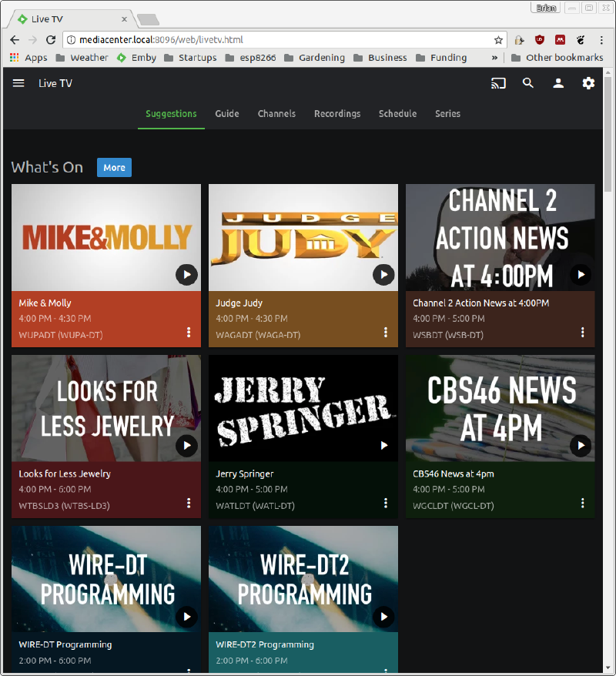The width and height of the screenshot is (616, 676).
Task: Open the Weather bookmarks folder
Action: point(82,57)
